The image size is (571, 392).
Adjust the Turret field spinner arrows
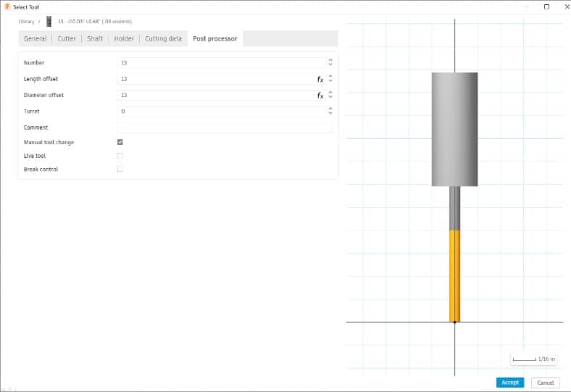(x=330, y=111)
